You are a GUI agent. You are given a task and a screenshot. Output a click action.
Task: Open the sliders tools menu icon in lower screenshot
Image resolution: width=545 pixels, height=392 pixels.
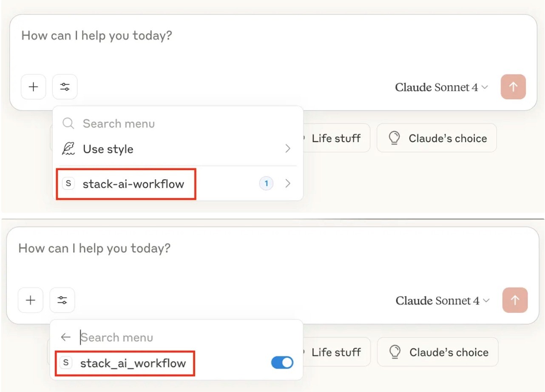coord(62,300)
